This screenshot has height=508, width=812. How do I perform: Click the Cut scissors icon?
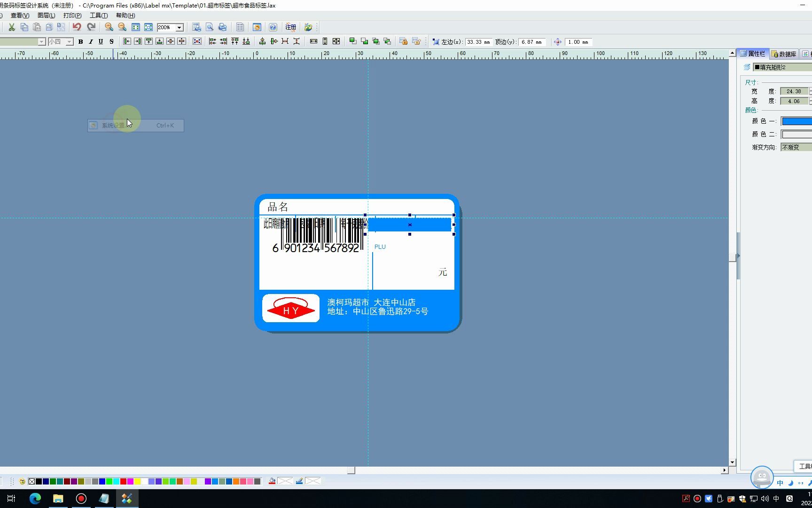tap(11, 27)
